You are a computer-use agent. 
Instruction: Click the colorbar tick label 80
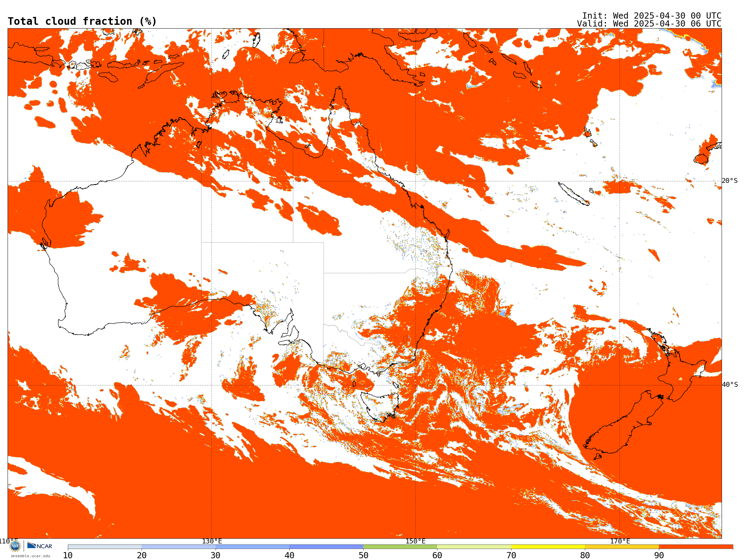[x=585, y=556]
